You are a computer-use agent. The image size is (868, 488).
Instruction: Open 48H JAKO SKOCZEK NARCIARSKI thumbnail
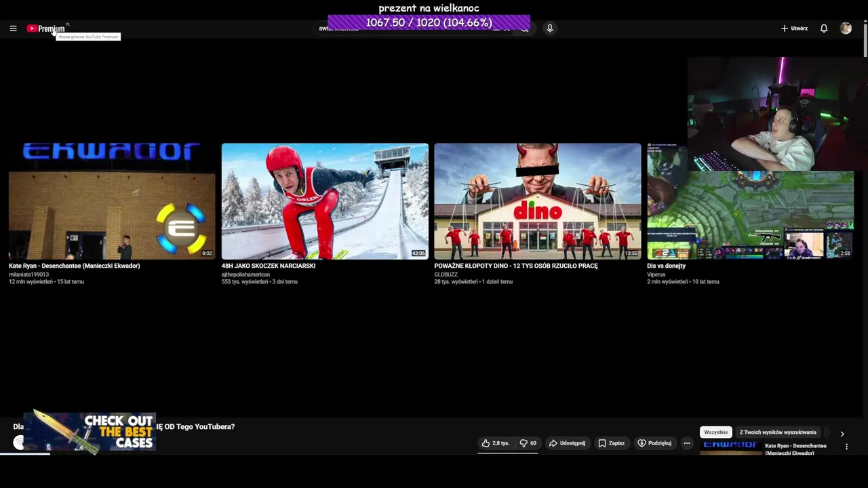coord(325,201)
